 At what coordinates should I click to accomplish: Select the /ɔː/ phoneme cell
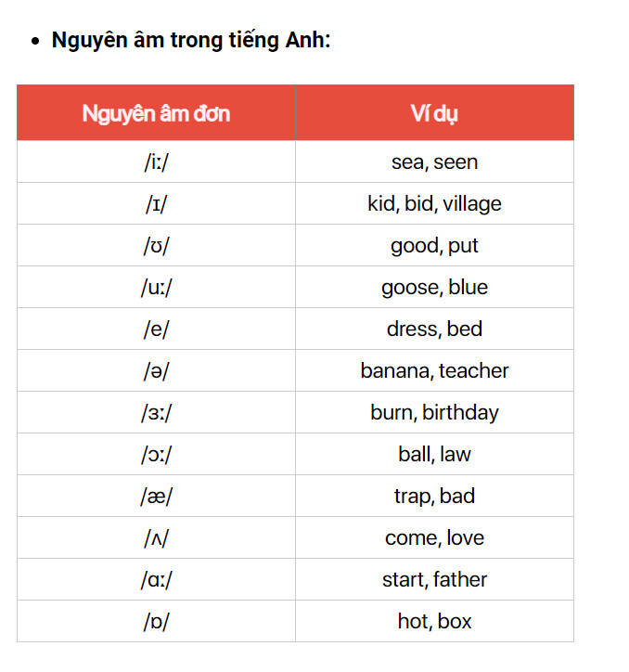click(156, 455)
